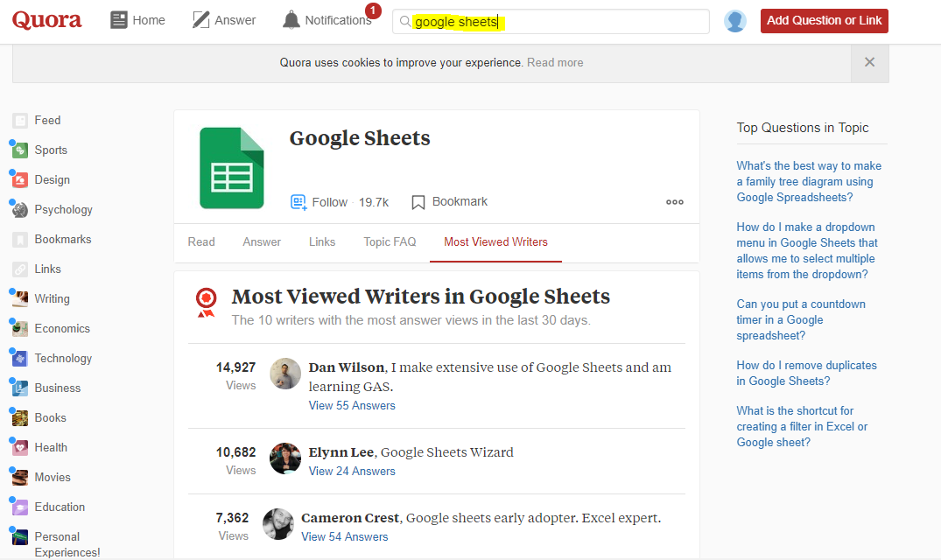Click the Feed sidebar icon
Screen dimensions: 941x560
click(x=20, y=121)
